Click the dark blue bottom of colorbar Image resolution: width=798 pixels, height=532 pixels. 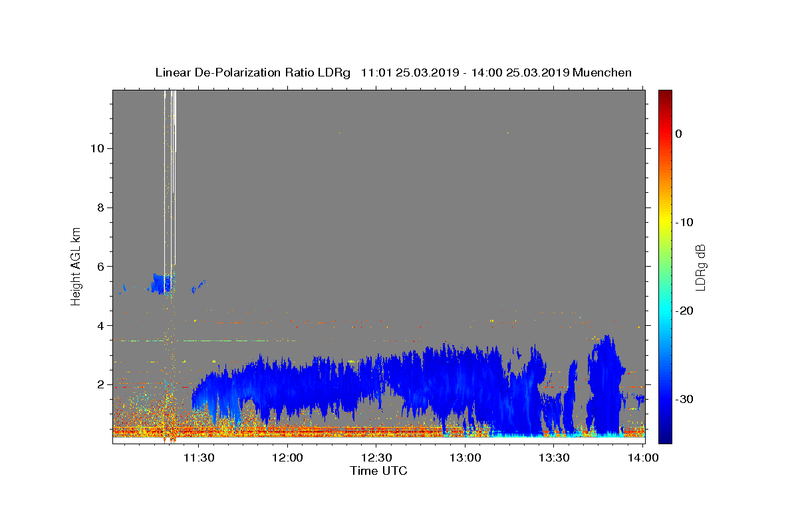coord(665,438)
